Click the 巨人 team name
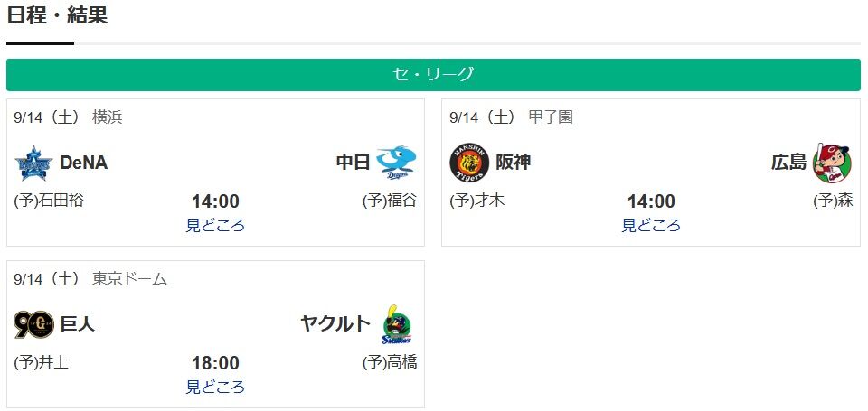The width and height of the screenshot is (868, 411). (x=78, y=324)
